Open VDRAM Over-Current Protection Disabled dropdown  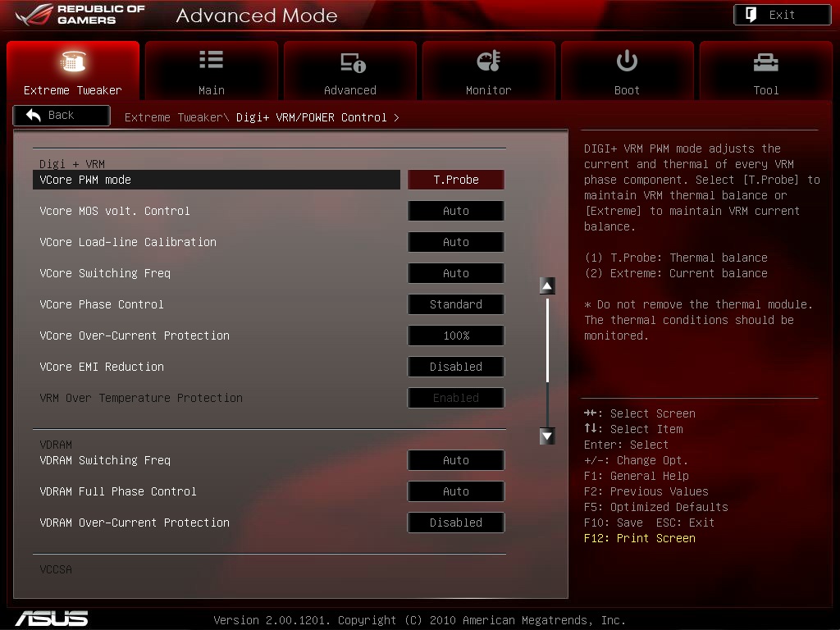click(x=456, y=523)
